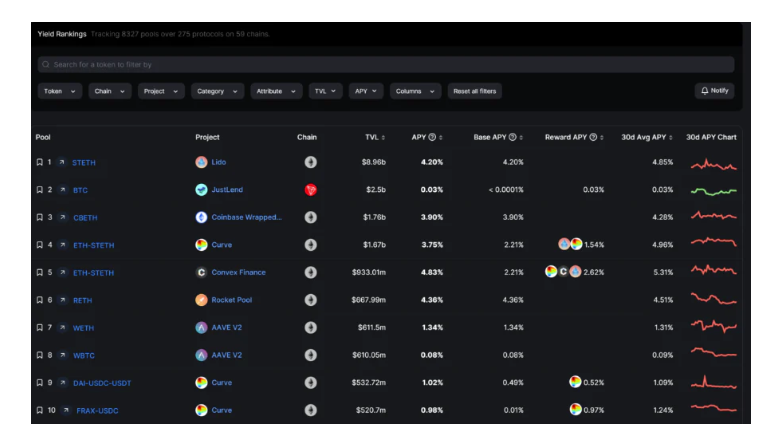The image size is (772, 443).
Task: Open the JustLend project link
Action: point(227,190)
